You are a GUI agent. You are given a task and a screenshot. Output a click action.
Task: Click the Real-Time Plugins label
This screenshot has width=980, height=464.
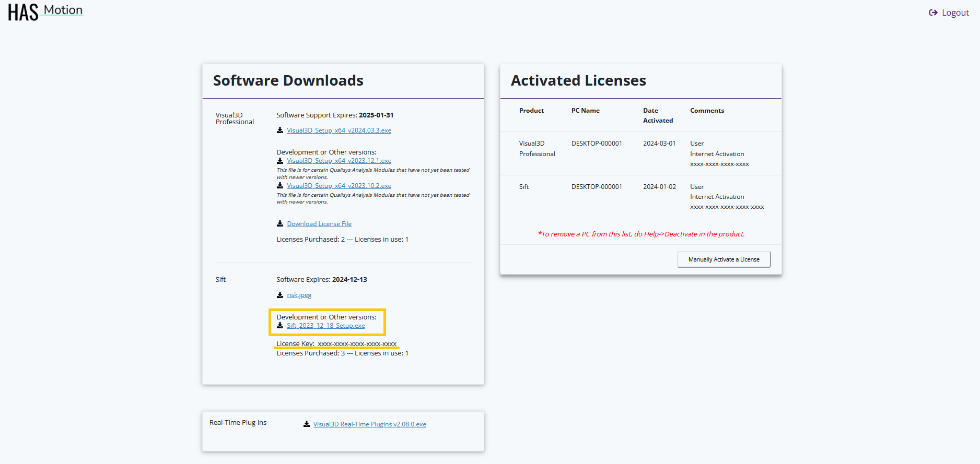(x=238, y=423)
